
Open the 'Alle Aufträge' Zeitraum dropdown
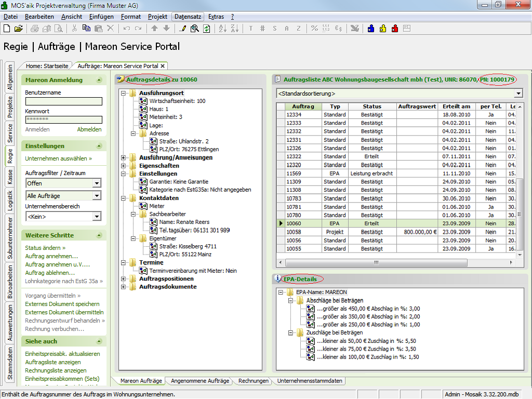[x=97, y=196]
